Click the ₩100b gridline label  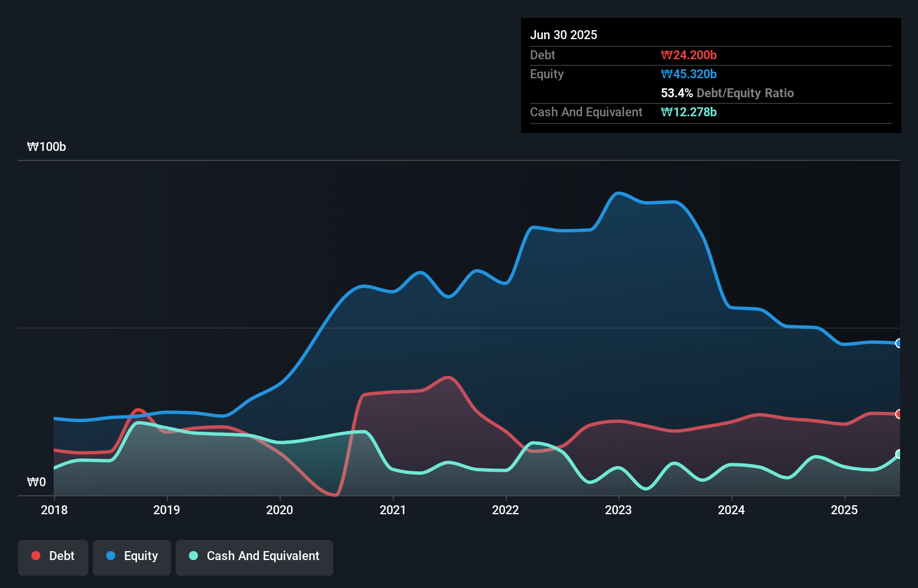47,147
